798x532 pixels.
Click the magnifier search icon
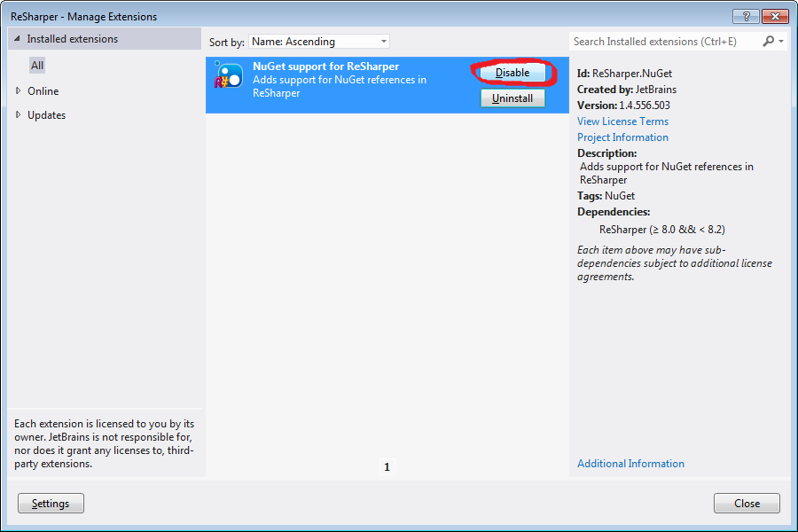[768, 42]
